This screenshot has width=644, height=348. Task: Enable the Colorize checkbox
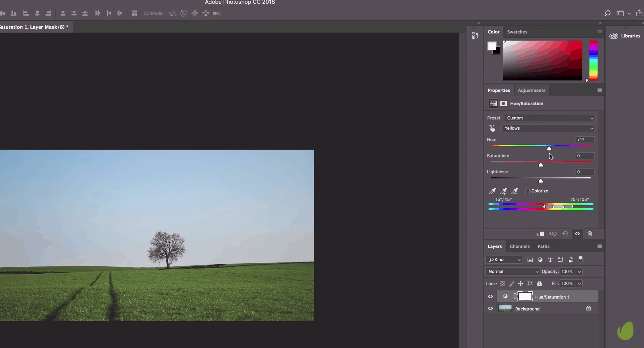(x=527, y=191)
